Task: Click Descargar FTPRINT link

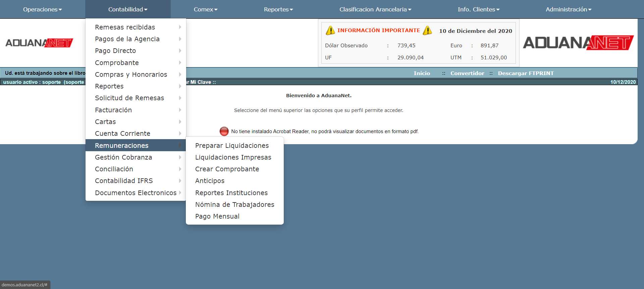Action: point(526,73)
